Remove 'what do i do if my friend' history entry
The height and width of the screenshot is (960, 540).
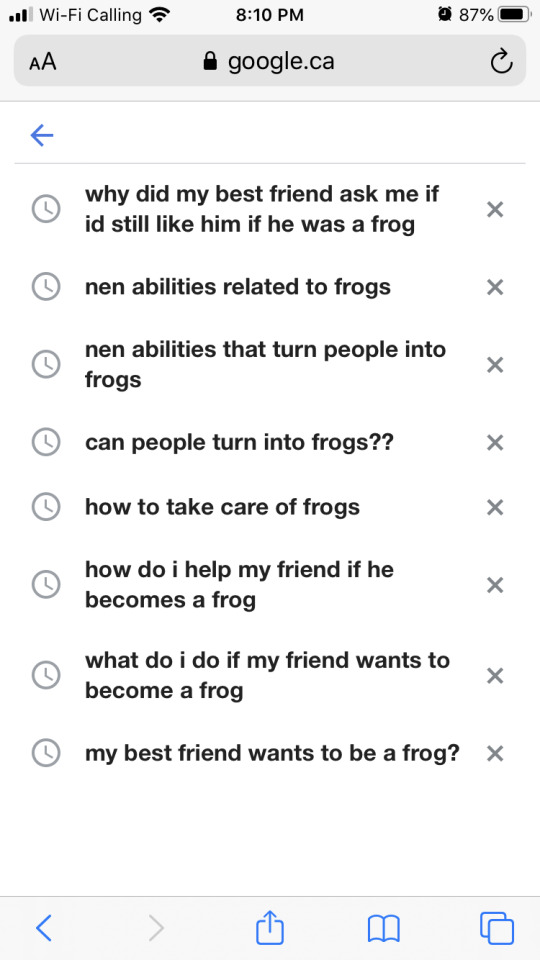point(495,676)
